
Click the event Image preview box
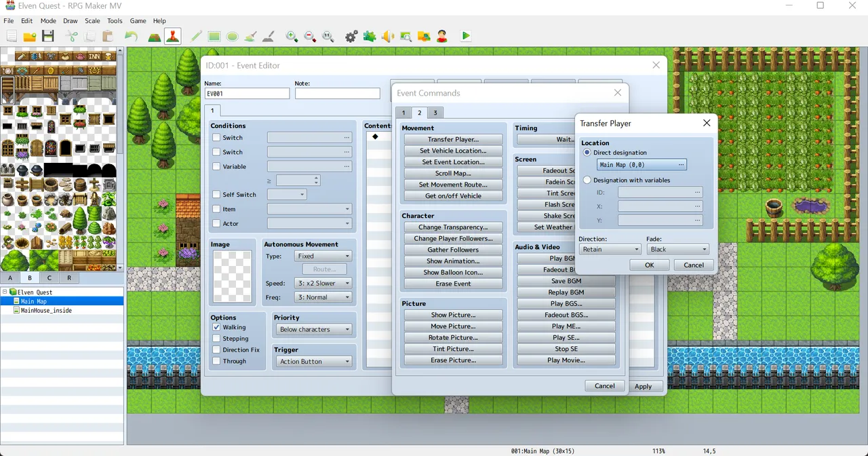[x=233, y=276]
